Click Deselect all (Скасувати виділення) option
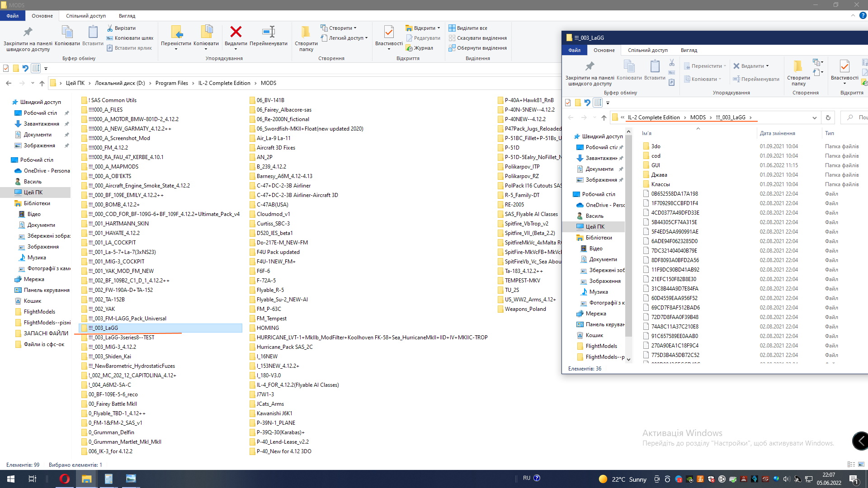This screenshot has height=488, width=868. (477, 38)
